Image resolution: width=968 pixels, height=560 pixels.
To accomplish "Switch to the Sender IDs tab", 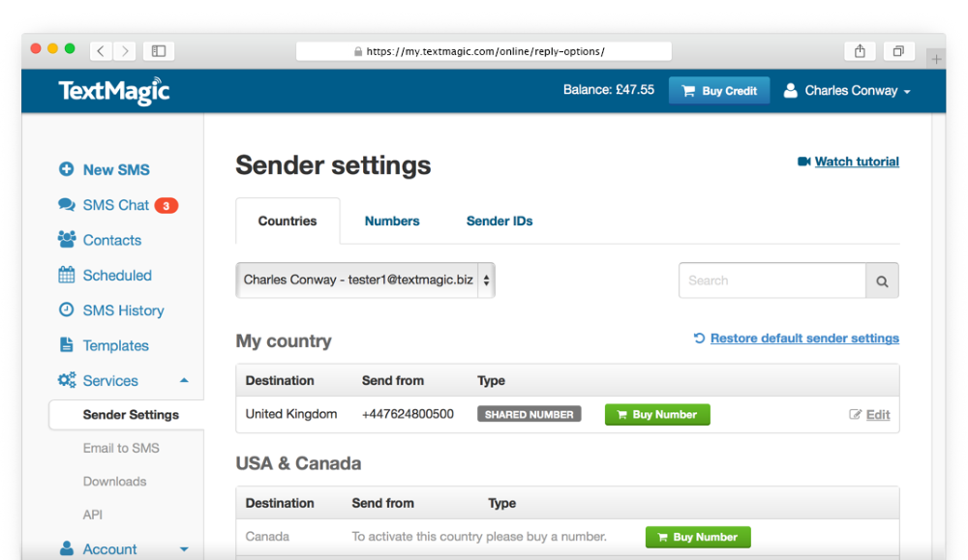I will (499, 221).
